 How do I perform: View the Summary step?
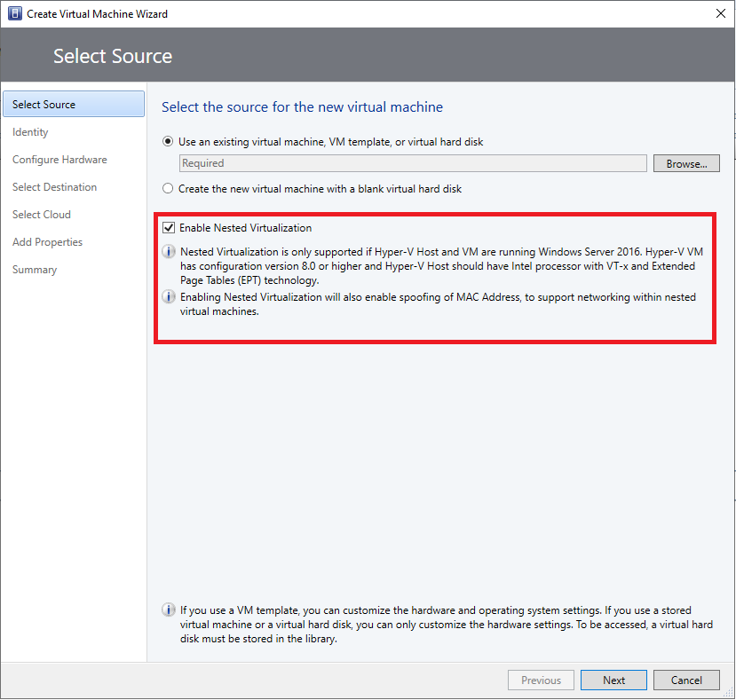click(x=35, y=270)
